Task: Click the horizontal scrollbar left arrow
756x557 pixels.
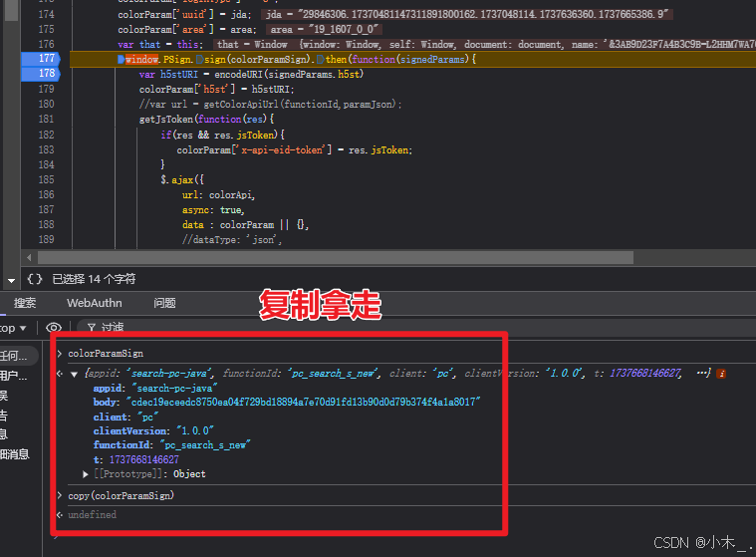Action: [29, 257]
